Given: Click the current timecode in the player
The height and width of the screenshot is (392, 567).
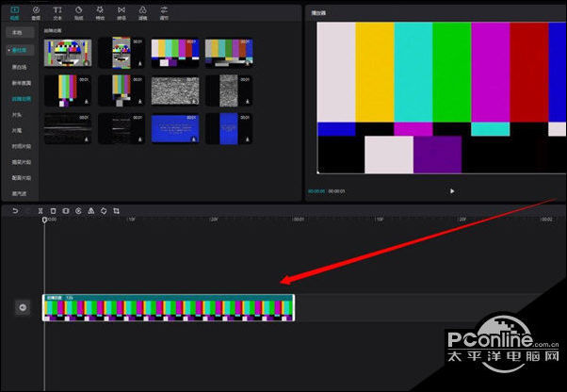Looking at the screenshot, I should click(316, 191).
